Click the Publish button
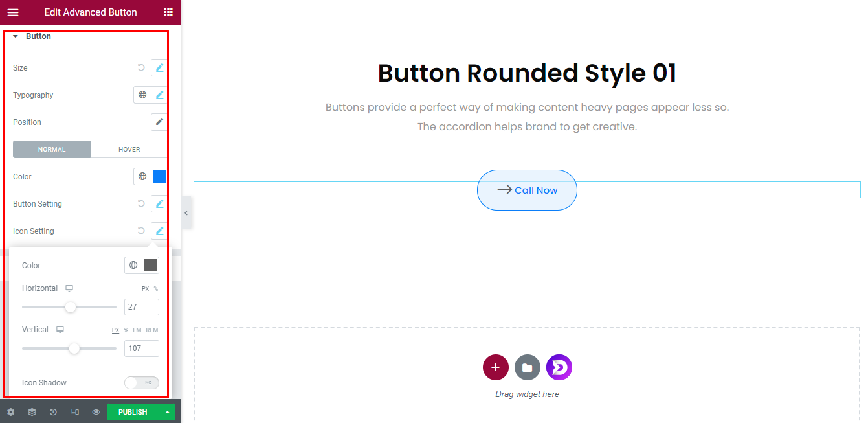This screenshot has height=423, width=868. (133, 412)
